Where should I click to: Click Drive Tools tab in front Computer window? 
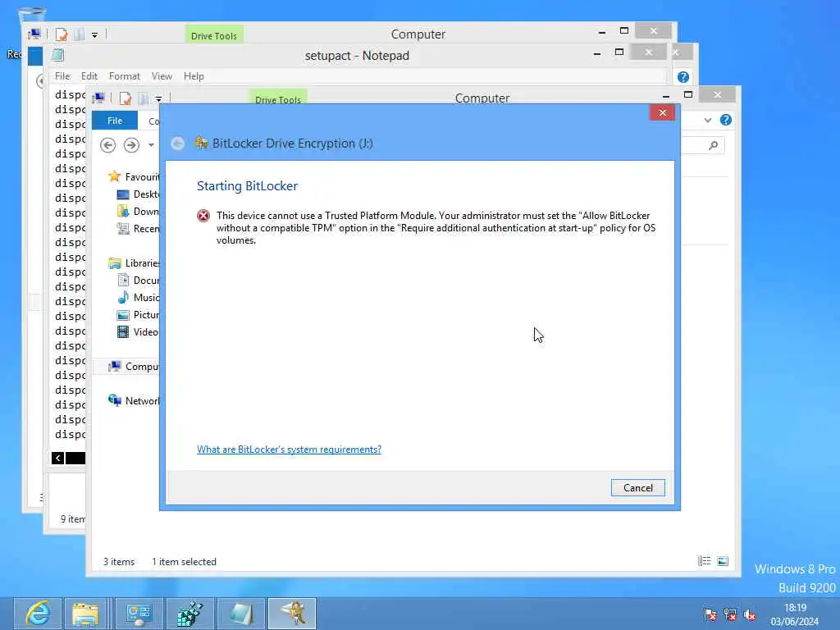coord(278,98)
